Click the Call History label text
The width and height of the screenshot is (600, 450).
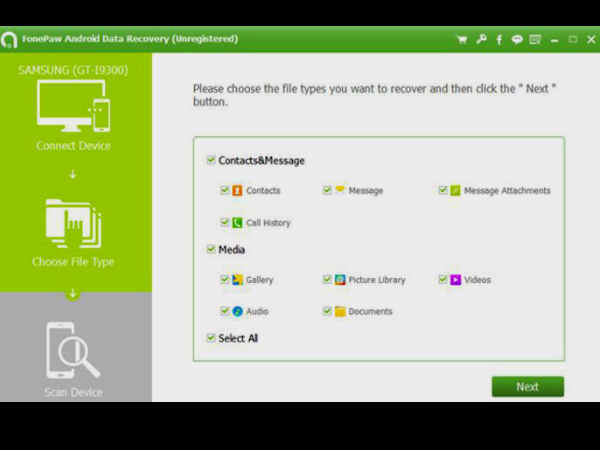tap(268, 223)
